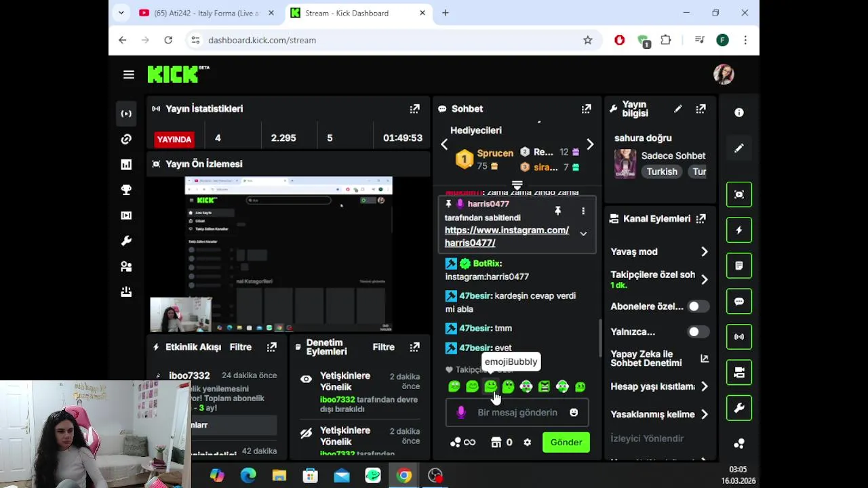
Task: Click the green camera icon in right sidebar
Action: point(739,373)
